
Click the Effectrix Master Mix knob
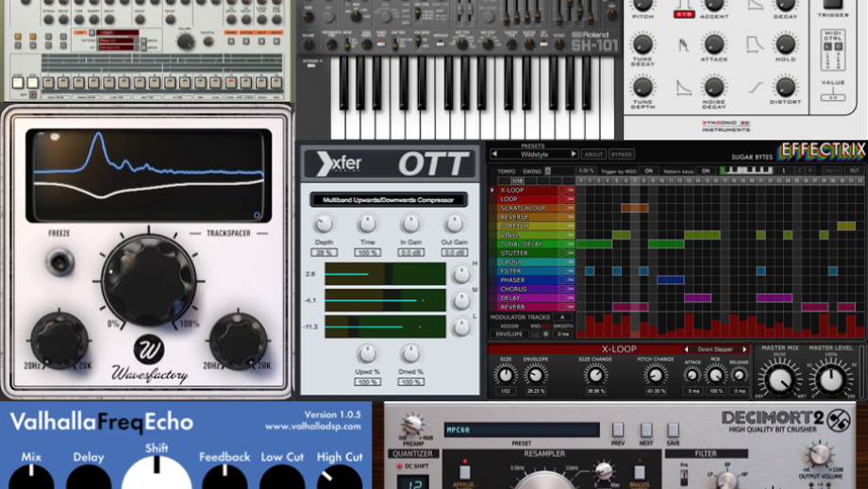coord(779,379)
